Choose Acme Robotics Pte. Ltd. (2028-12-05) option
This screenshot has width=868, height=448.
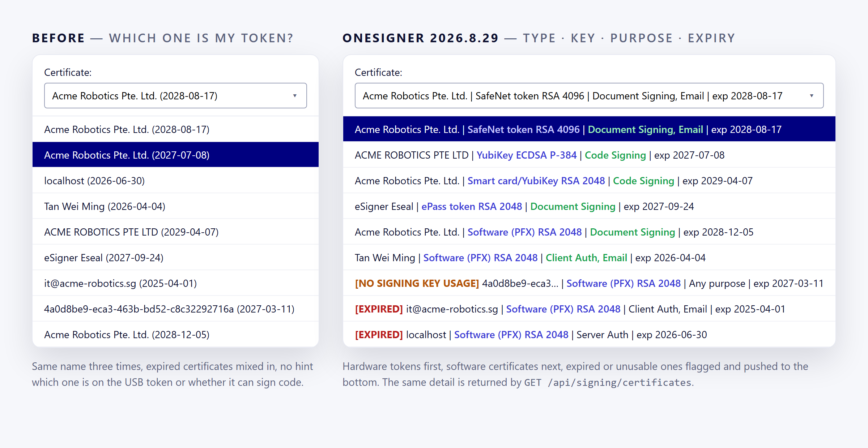click(175, 334)
